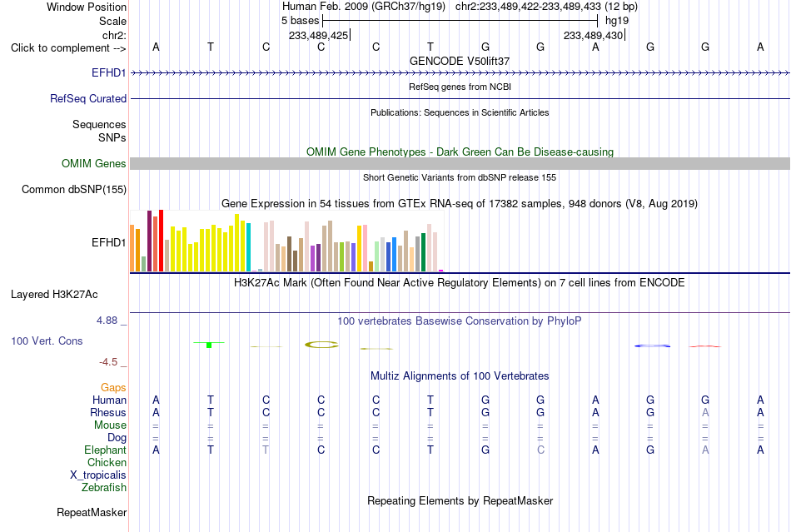This screenshot has height=532, width=791.
Task: Click 'RefSeq genes from NCBI' track title
Action: tap(460, 87)
